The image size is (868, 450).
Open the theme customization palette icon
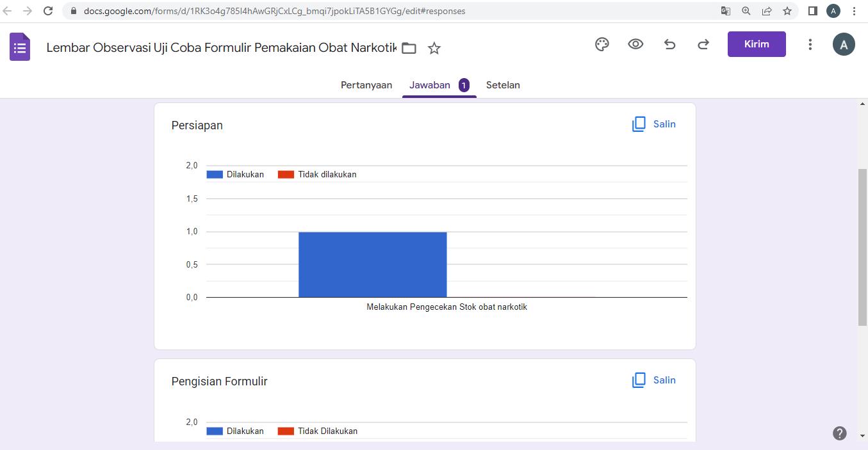(602, 44)
